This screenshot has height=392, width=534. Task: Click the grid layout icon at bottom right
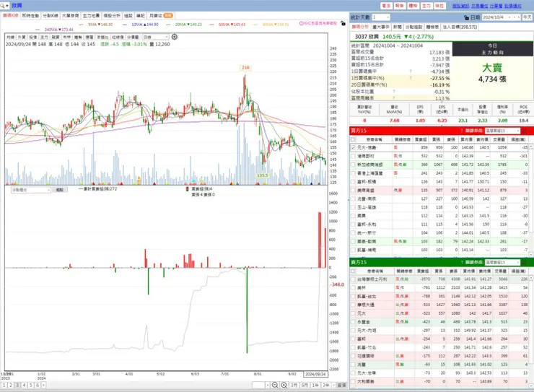pyautogui.click(x=341, y=386)
